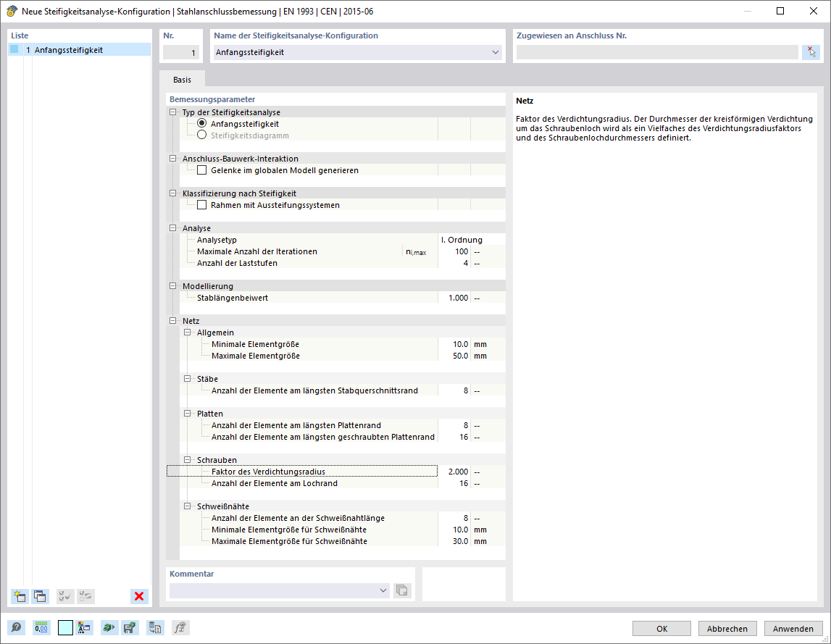Collapse Typ der Steifigkeitsanalyse section

tap(172, 112)
